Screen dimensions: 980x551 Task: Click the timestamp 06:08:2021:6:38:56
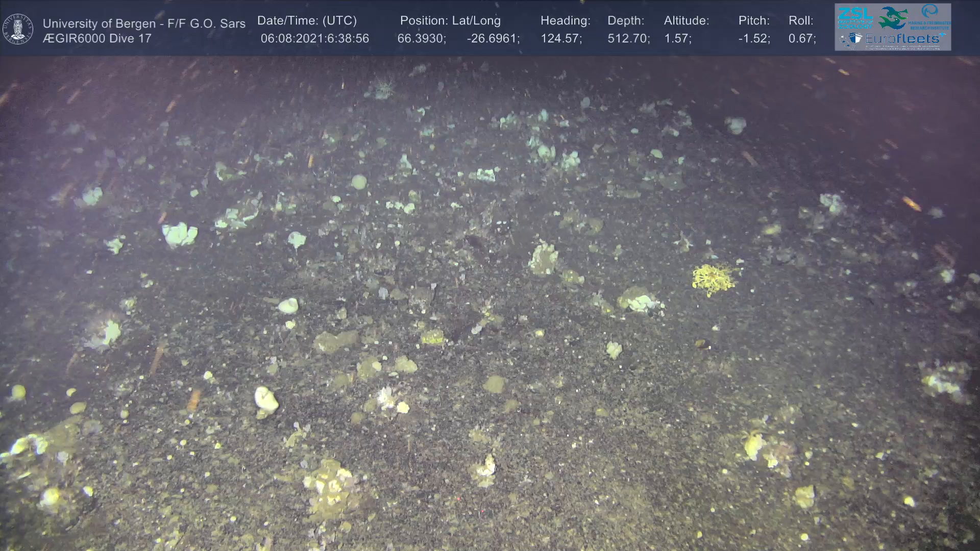(x=314, y=38)
